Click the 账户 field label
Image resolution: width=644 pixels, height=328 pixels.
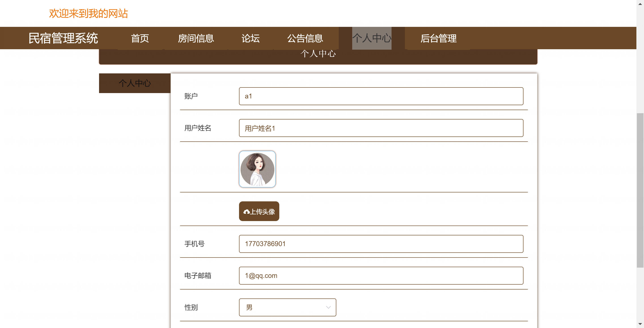pos(191,96)
